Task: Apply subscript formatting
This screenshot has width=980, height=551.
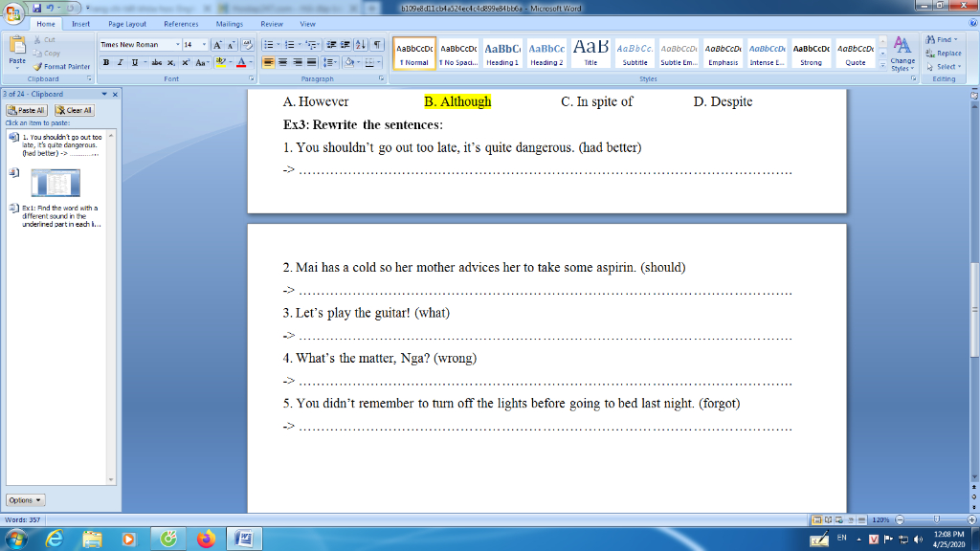Action: pyautogui.click(x=170, y=62)
